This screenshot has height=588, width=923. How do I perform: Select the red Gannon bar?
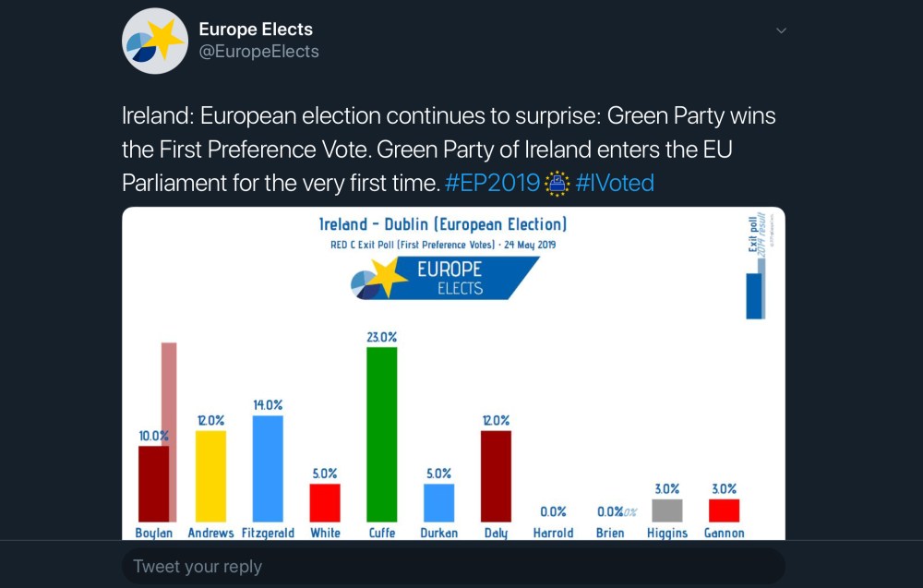coord(725,510)
